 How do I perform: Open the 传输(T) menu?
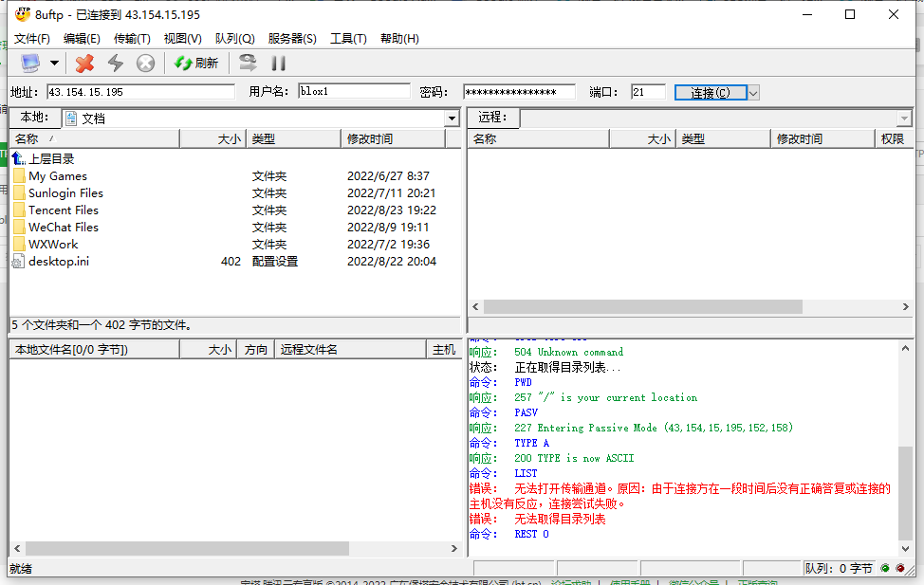point(132,38)
